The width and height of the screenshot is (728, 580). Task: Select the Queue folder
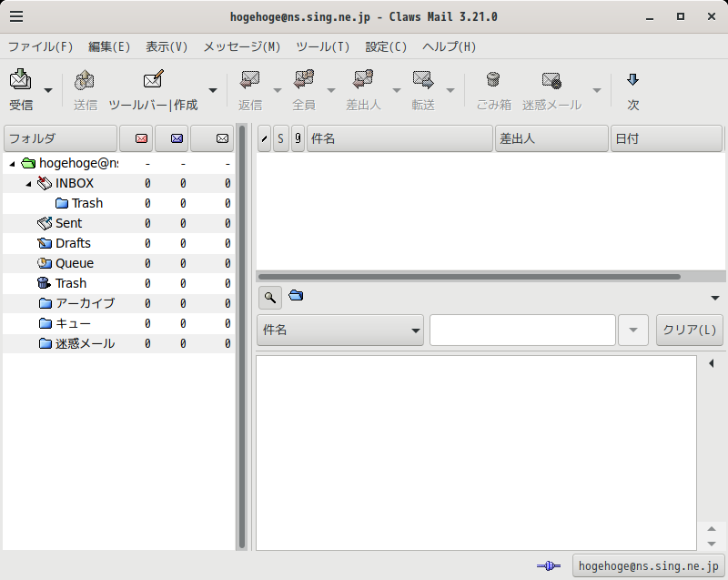75,263
